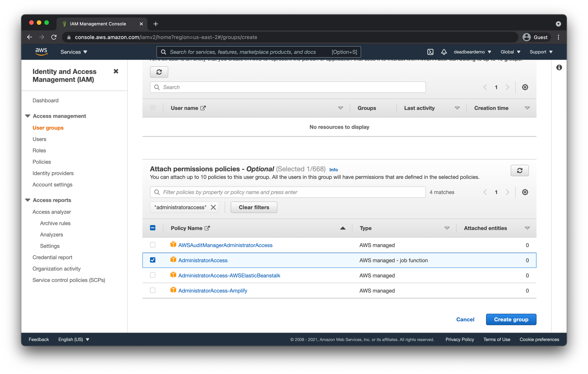Click the Create group button
The height and width of the screenshot is (374, 588).
(x=511, y=320)
